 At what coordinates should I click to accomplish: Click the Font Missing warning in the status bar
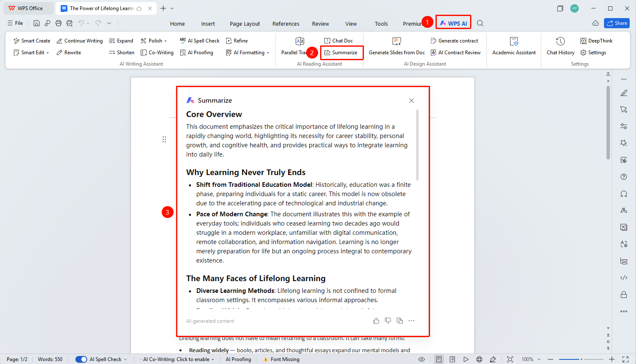tap(281, 359)
